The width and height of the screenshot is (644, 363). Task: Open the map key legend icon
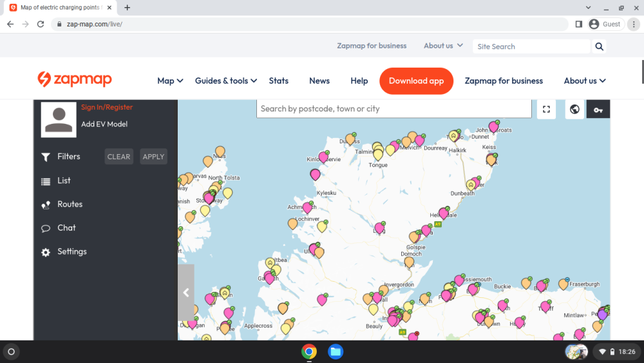coord(598,110)
